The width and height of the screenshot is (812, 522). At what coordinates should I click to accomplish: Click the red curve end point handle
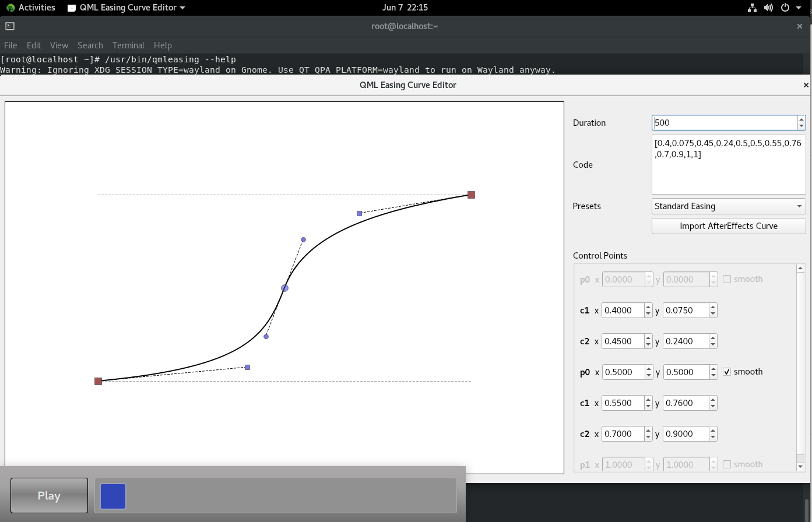coord(471,195)
